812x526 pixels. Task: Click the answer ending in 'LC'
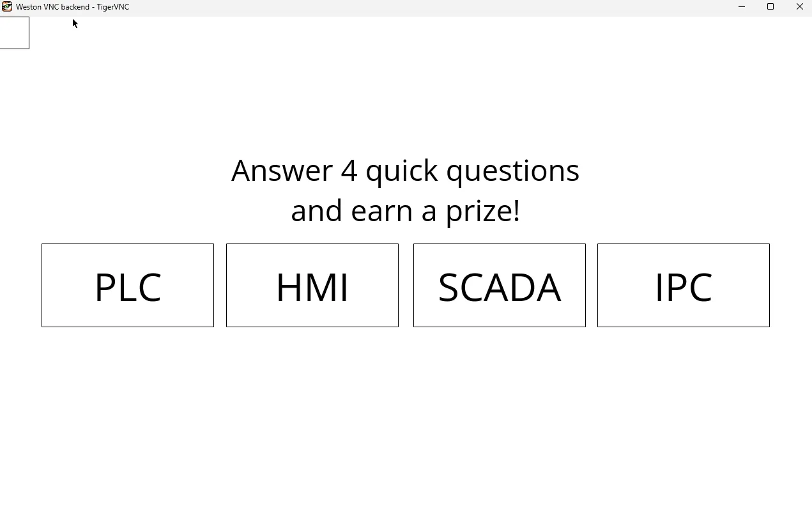(128, 285)
